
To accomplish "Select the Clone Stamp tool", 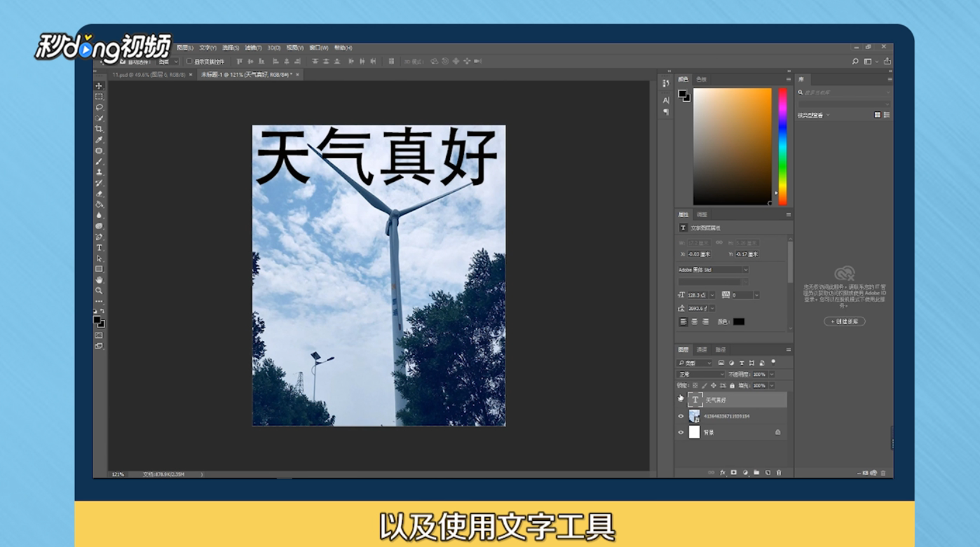I will [99, 172].
